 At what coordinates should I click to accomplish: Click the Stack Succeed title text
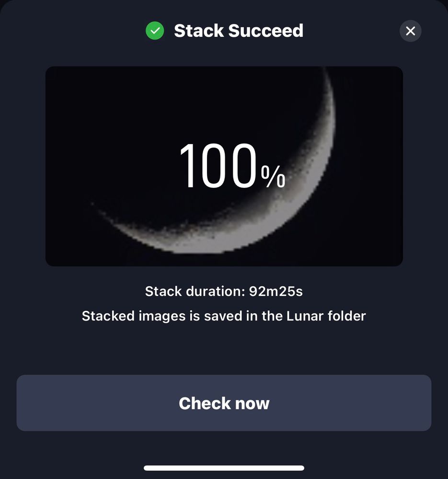pos(238,31)
